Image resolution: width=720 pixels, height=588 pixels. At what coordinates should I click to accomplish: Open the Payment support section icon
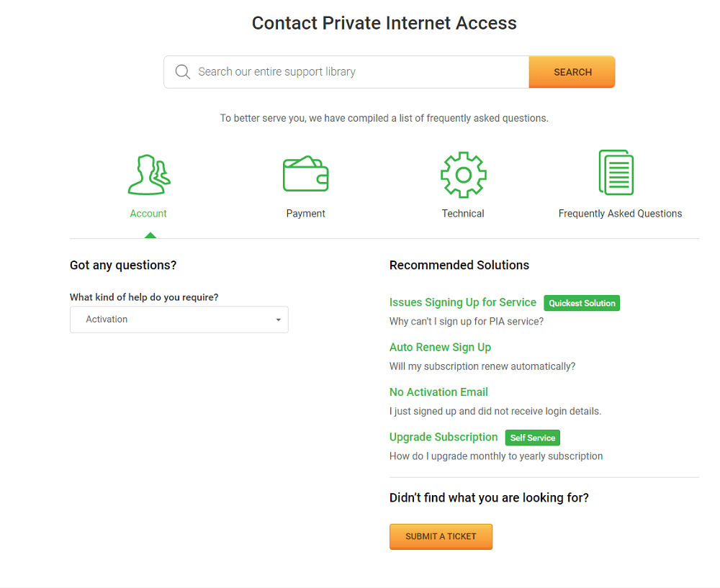(x=305, y=173)
